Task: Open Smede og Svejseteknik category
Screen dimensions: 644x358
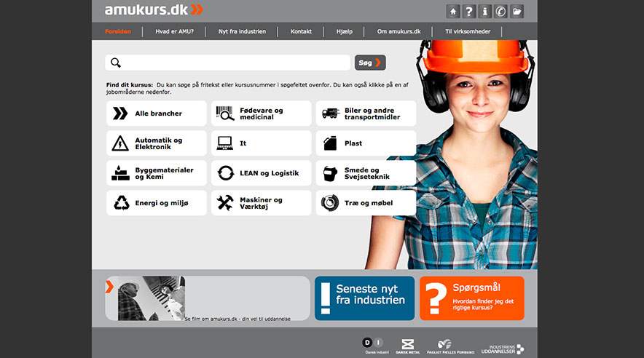Action: [x=366, y=173]
